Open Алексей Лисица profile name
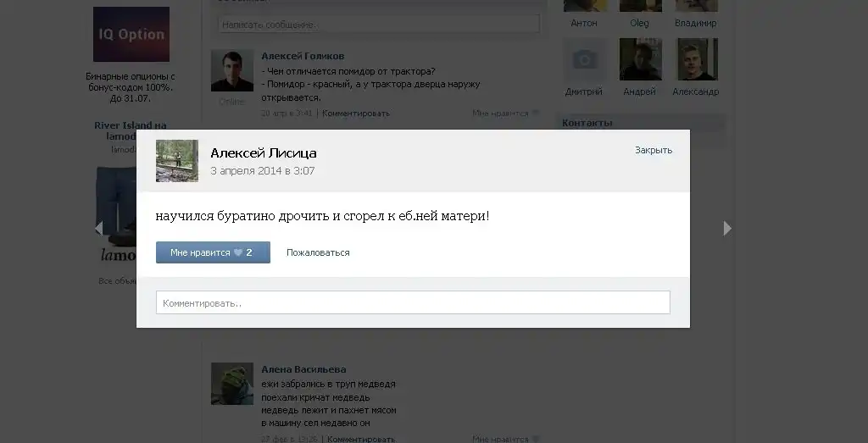 (x=264, y=152)
